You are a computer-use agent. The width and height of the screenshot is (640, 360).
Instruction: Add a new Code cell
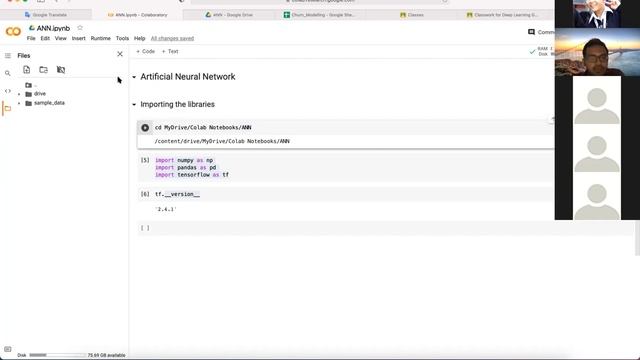coord(145,51)
